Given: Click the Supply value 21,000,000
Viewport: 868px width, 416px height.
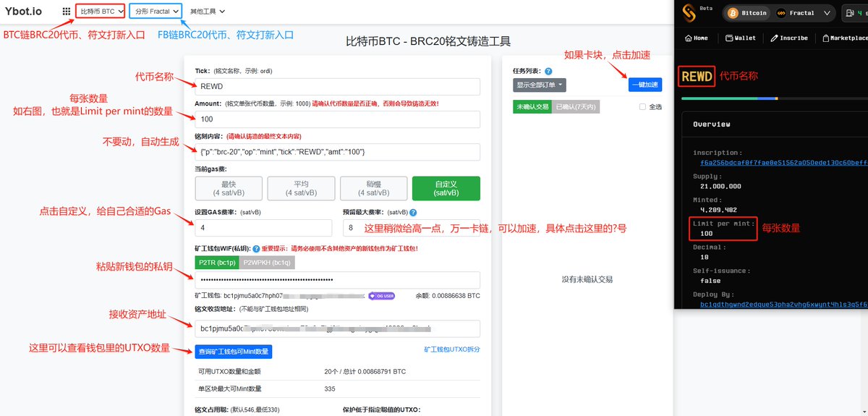Looking at the screenshot, I should tap(720, 187).
